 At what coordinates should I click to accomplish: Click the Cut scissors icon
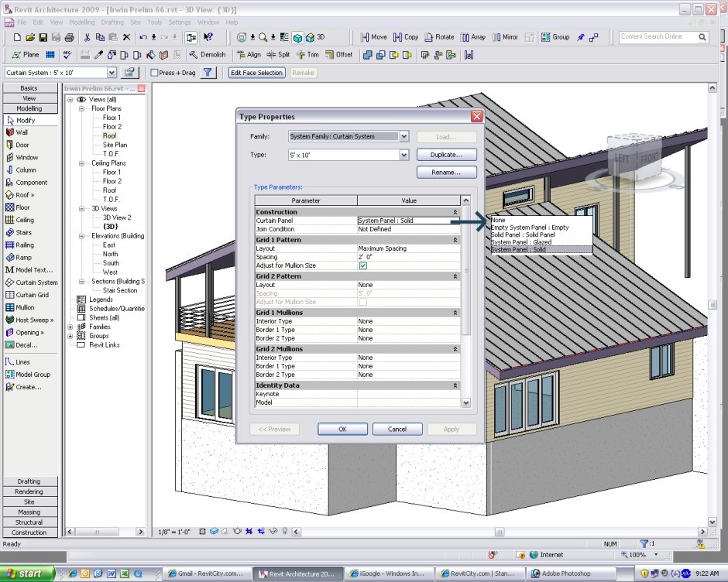tap(87, 37)
